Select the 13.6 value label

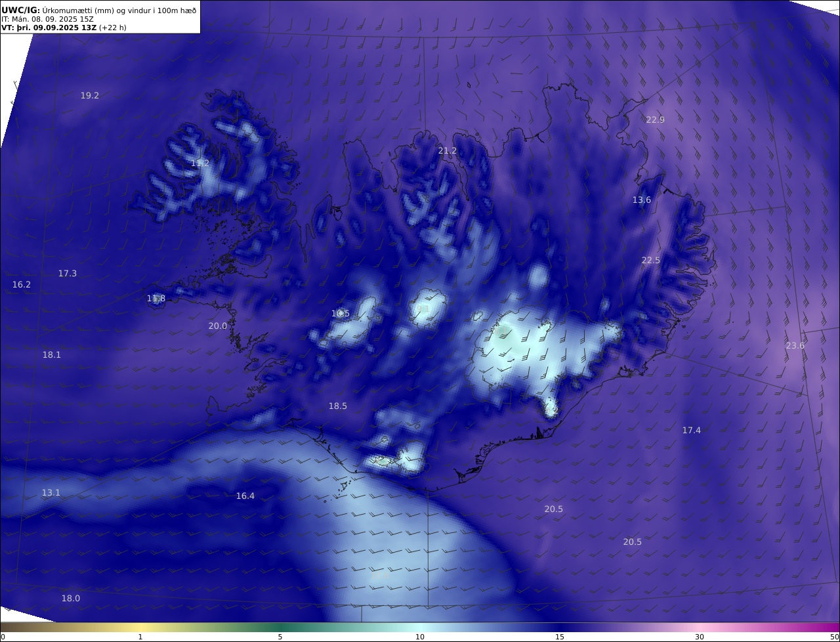(642, 200)
